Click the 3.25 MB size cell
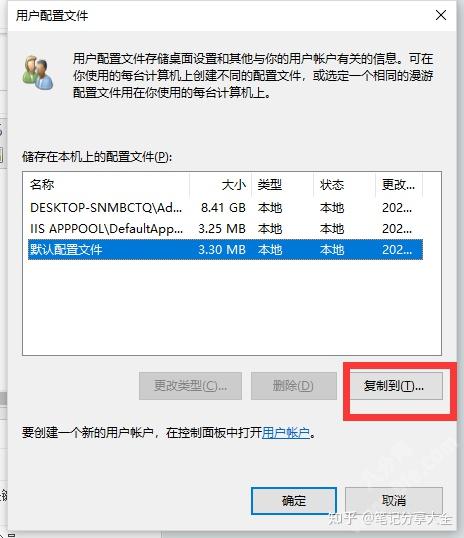 tap(222, 229)
